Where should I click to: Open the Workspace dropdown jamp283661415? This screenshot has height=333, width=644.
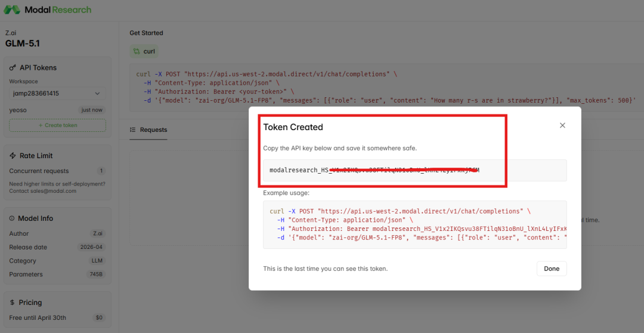coord(57,93)
